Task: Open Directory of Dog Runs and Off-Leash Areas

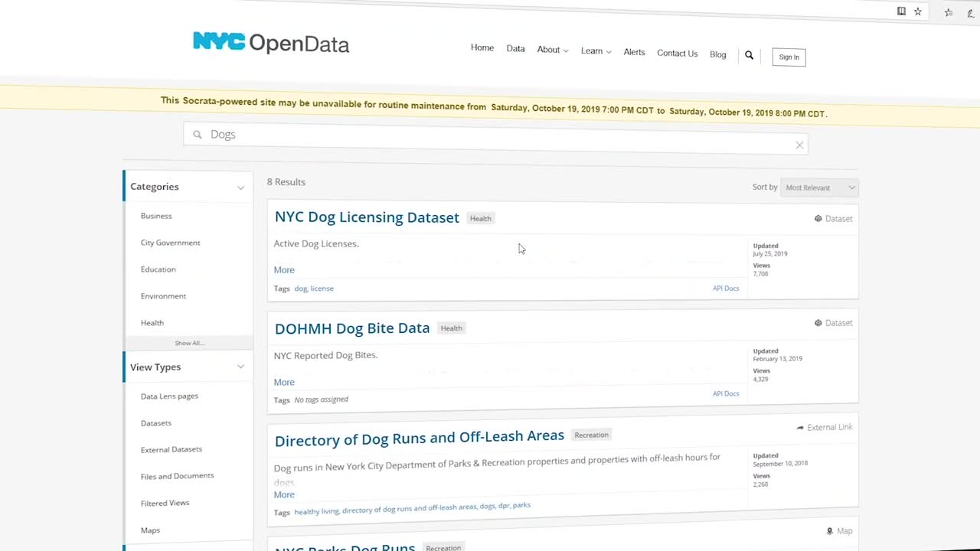Action: [x=420, y=439]
